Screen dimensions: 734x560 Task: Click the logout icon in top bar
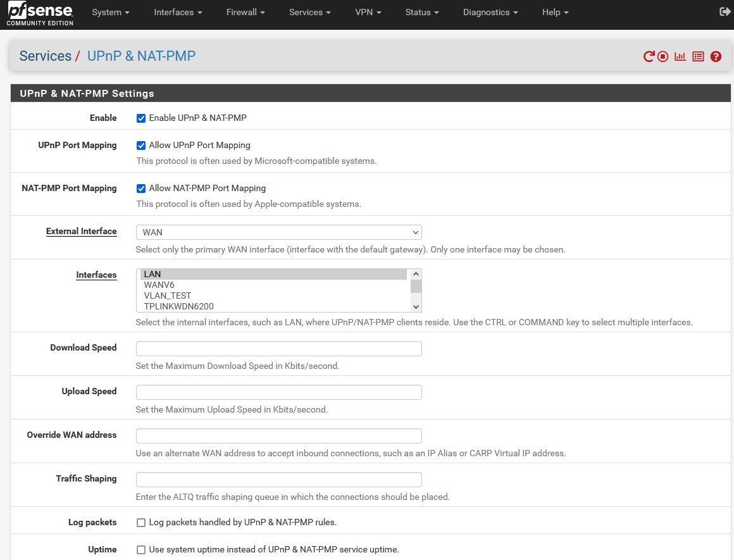tap(725, 12)
